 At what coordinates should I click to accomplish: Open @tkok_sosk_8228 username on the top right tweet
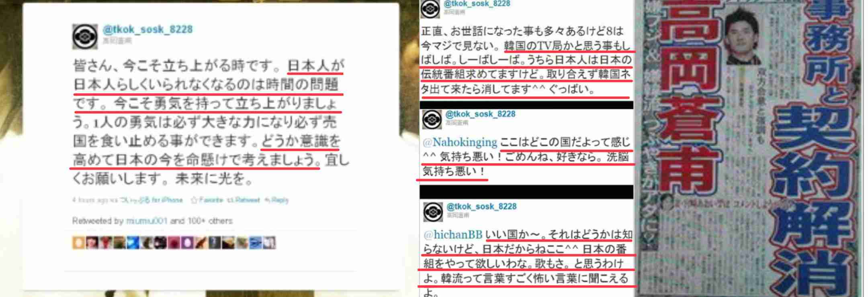tap(477, 4)
